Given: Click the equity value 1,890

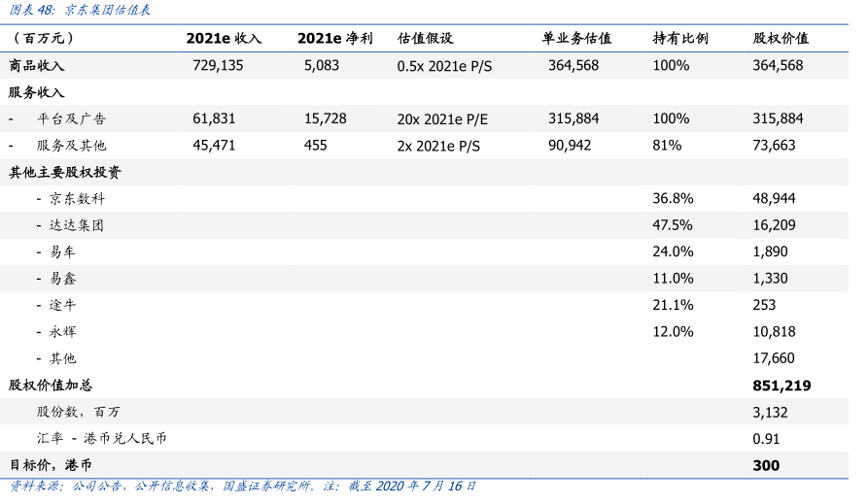Looking at the screenshot, I should point(770,252).
